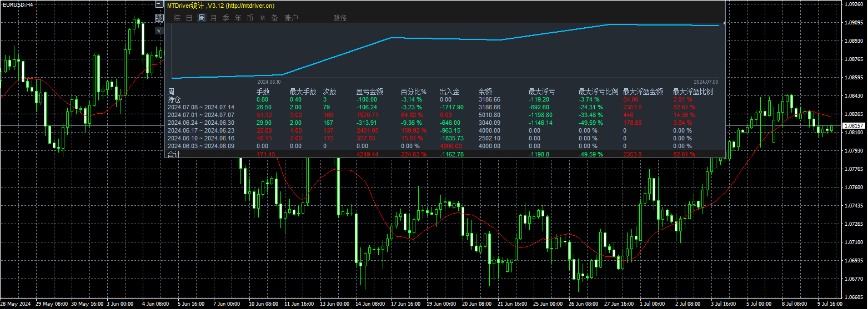868x309 pixels.
Task: Click profit value 1970.71
Action: 367,115
